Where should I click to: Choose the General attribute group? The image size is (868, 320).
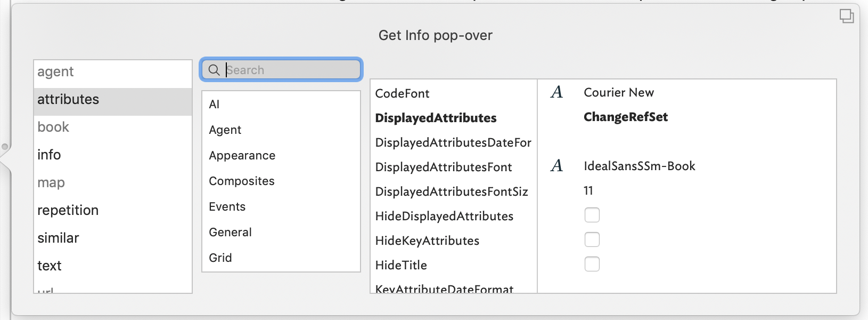click(281, 233)
